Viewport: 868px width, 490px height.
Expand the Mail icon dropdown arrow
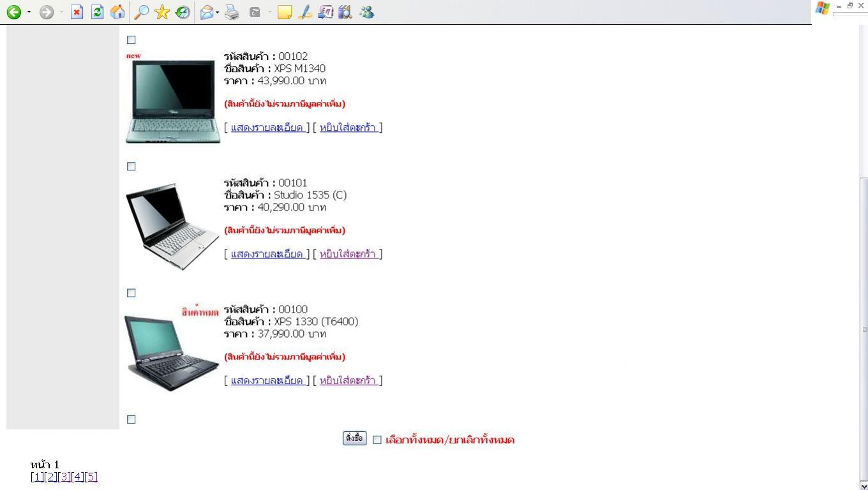click(x=218, y=13)
